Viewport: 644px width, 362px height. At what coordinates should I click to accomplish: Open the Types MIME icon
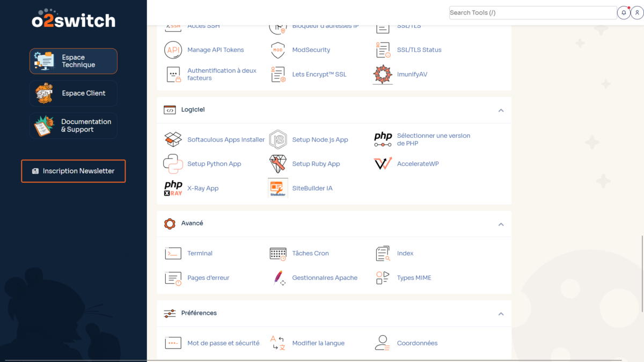pyautogui.click(x=383, y=278)
